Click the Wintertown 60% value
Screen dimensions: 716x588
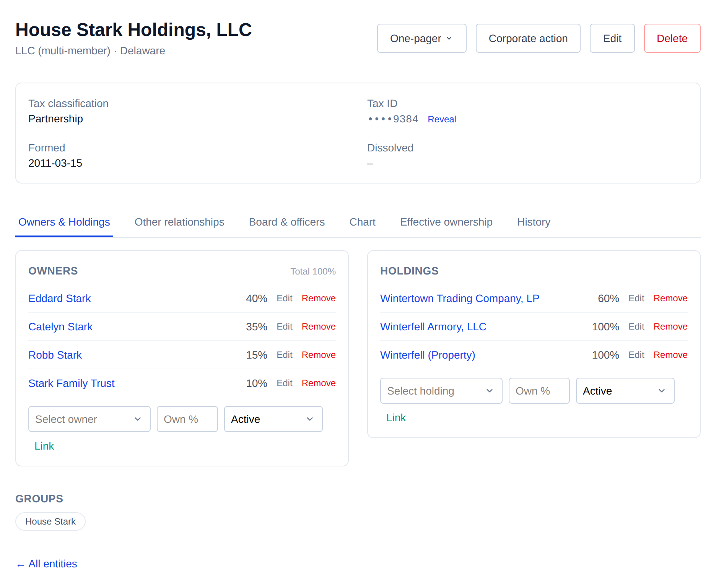point(609,298)
